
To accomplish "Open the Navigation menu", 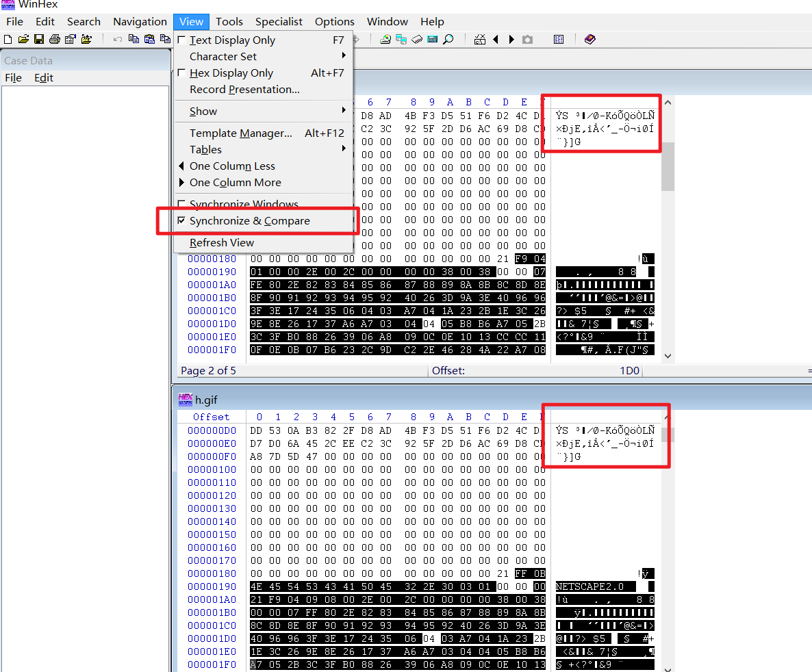I will (140, 22).
